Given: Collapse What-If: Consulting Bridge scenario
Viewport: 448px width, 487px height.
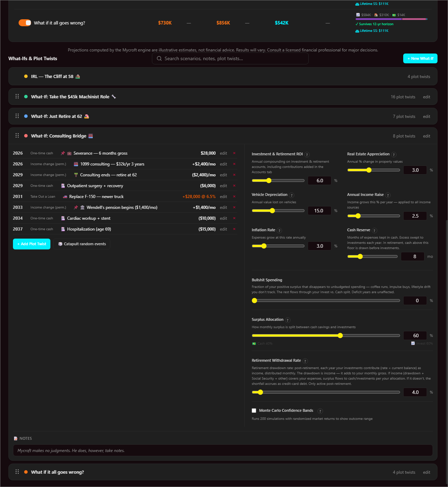Looking at the screenshot, I should pos(223,136).
